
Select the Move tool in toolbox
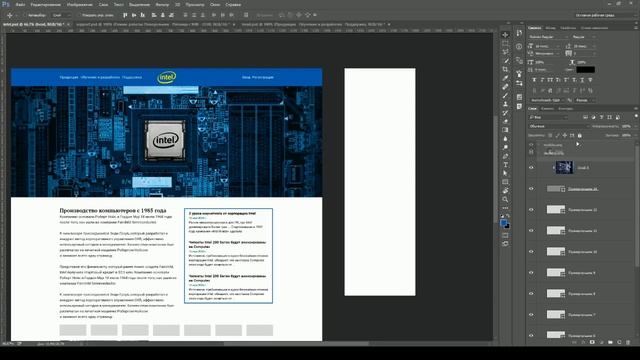(x=505, y=35)
